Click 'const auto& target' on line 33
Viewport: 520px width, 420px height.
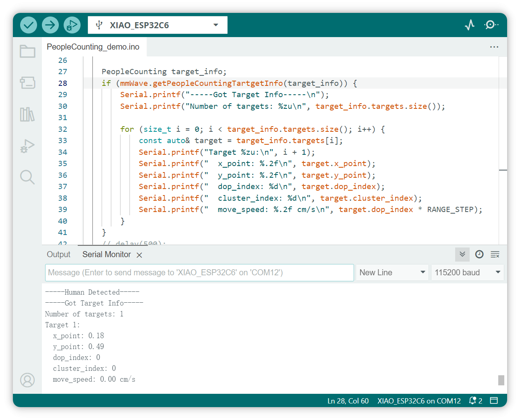coord(180,141)
